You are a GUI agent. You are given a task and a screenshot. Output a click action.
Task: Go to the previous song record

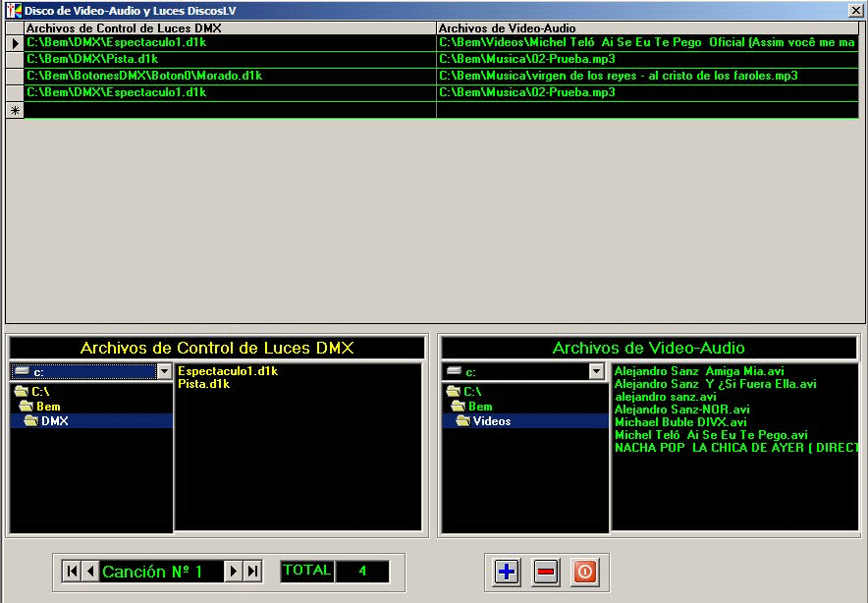pos(90,571)
